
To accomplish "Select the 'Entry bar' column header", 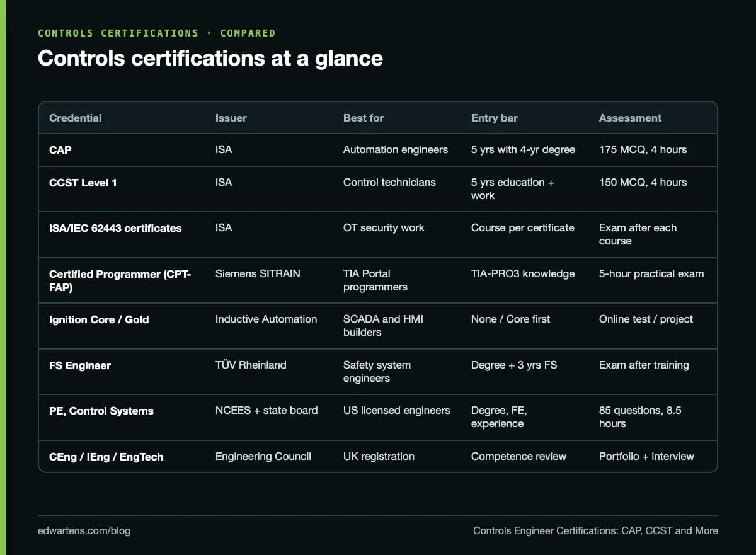I will tap(495, 118).
